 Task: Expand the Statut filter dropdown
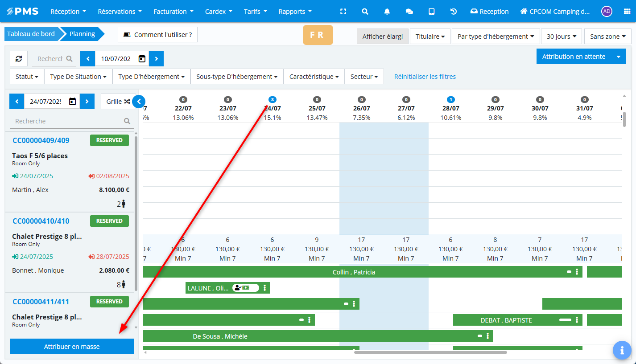(x=27, y=77)
